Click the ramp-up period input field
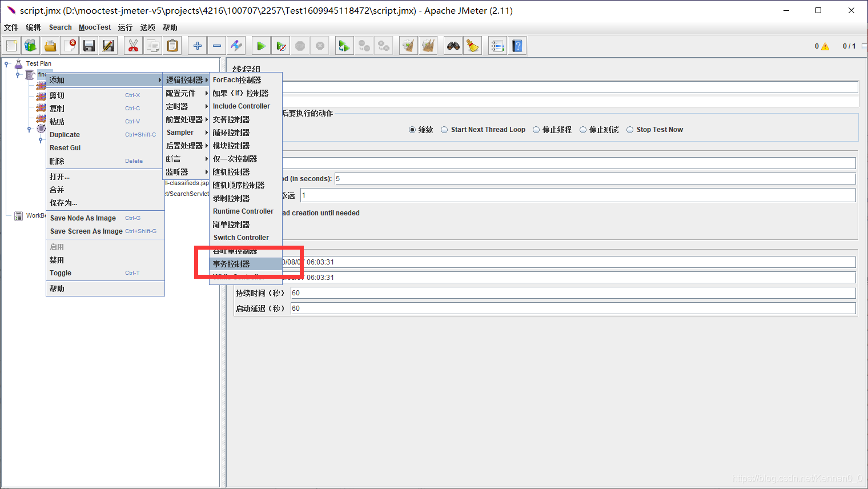 point(595,179)
